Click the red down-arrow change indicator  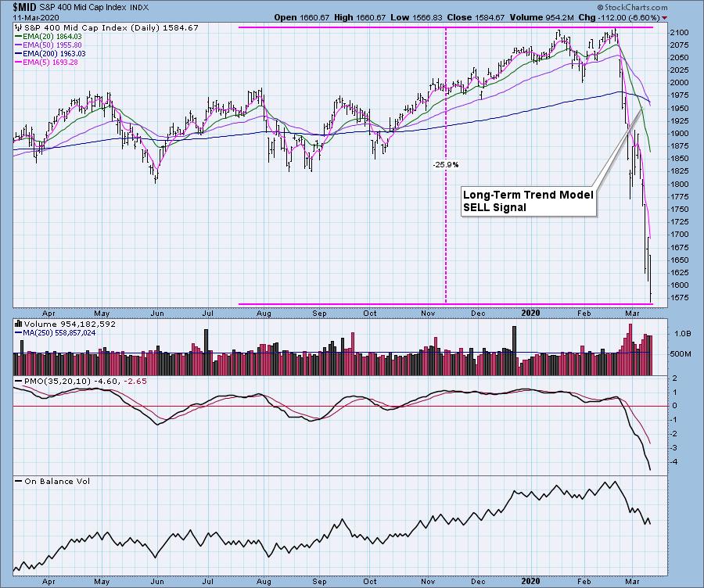click(x=664, y=18)
